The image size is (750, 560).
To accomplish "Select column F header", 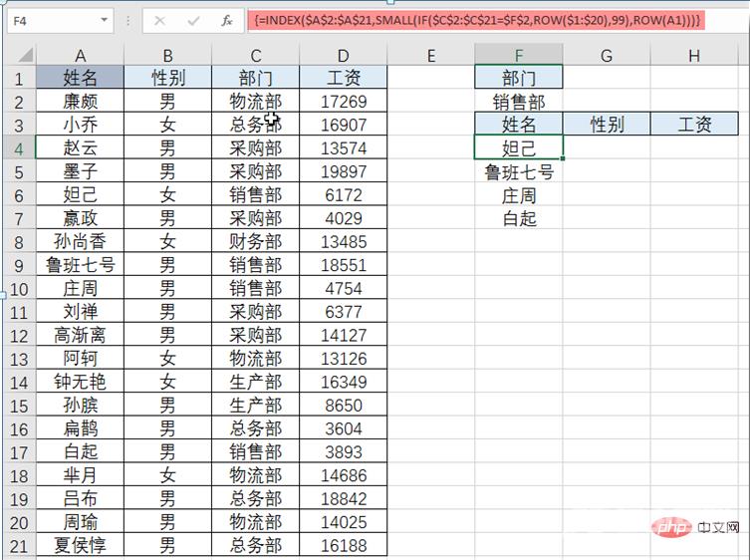I will pyautogui.click(x=519, y=56).
